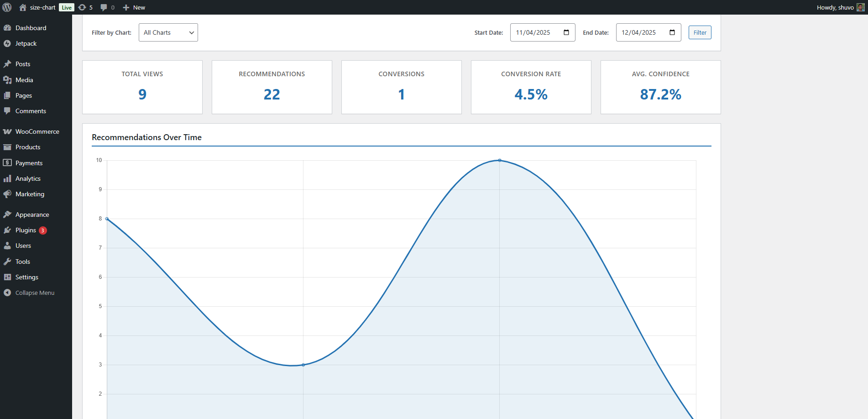
Task: Open the End Date calendar picker
Action: coord(672,32)
